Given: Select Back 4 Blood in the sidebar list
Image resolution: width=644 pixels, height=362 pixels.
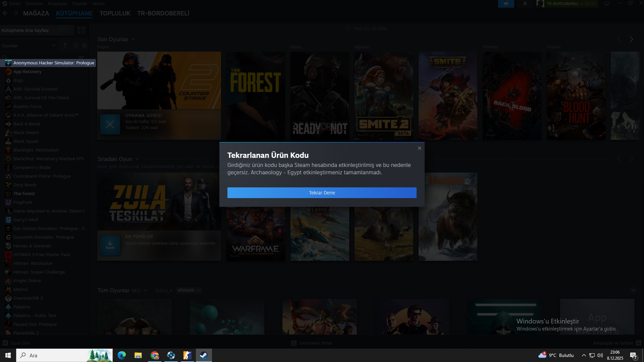Looking at the screenshot, I should pyautogui.click(x=27, y=124).
